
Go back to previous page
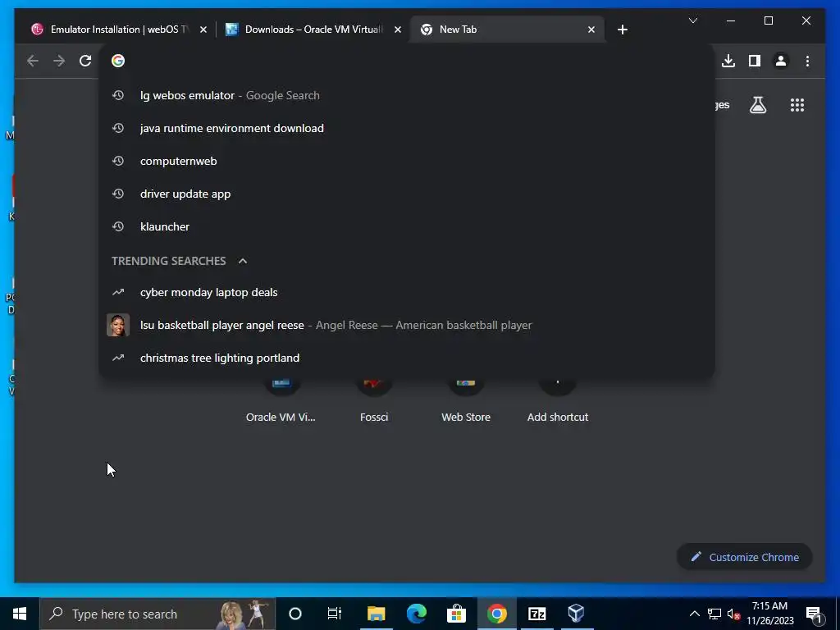[x=33, y=61]
